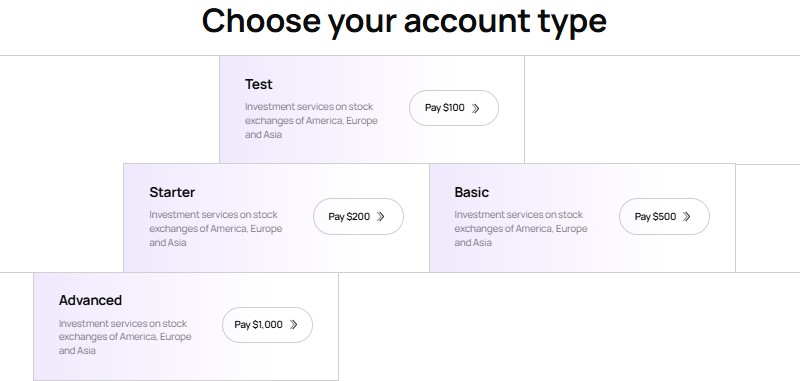
Task: Select the Starter account title
Action: [x=172, y=192]
